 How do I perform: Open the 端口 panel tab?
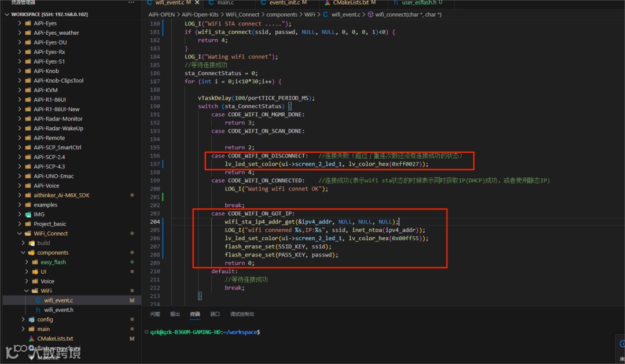[215, 314]
